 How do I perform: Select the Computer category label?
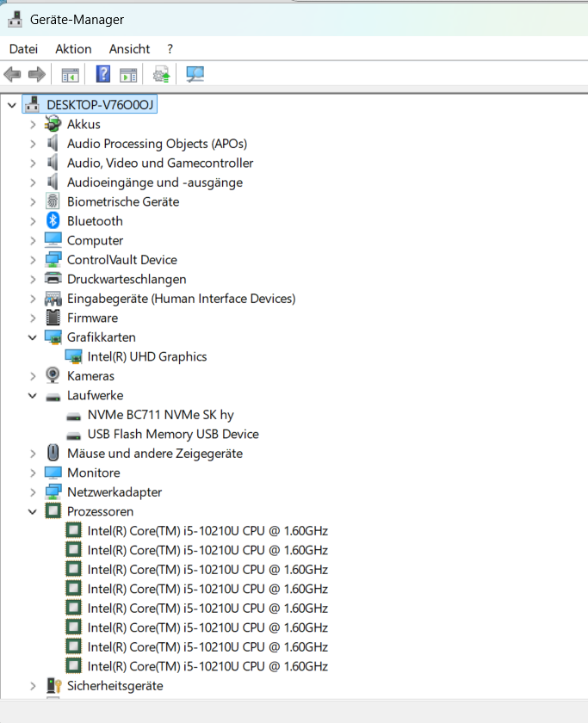click(x=95, y=241)
